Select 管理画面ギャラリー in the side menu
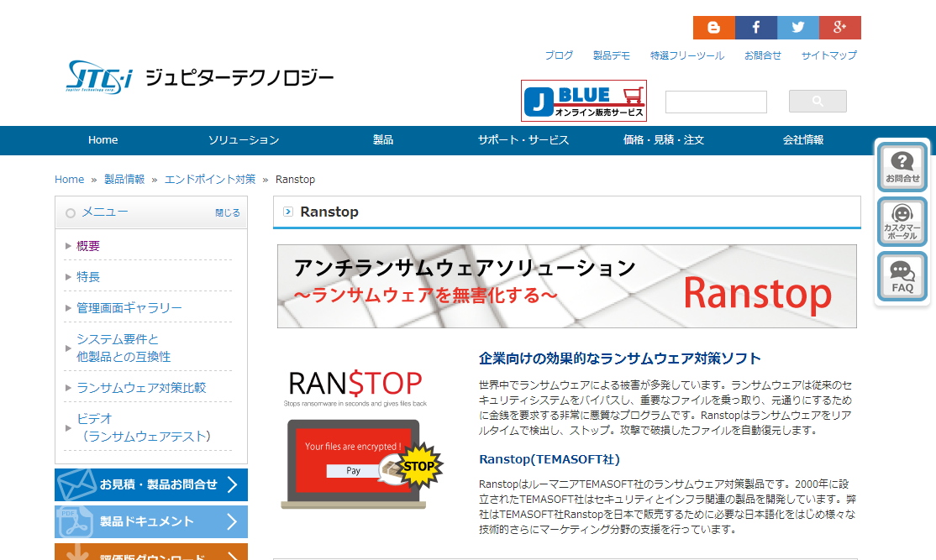 pos(129,308)
